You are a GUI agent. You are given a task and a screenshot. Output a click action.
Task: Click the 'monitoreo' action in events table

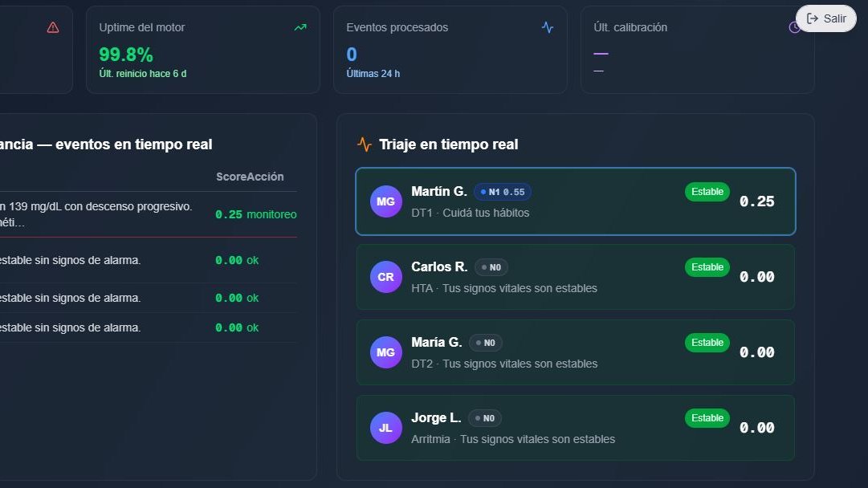tap(272, 214)
